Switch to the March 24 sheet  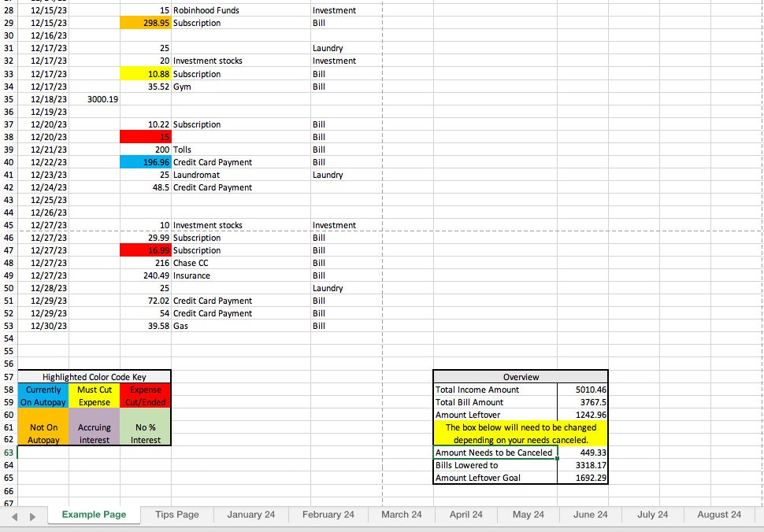pos(401,514)
